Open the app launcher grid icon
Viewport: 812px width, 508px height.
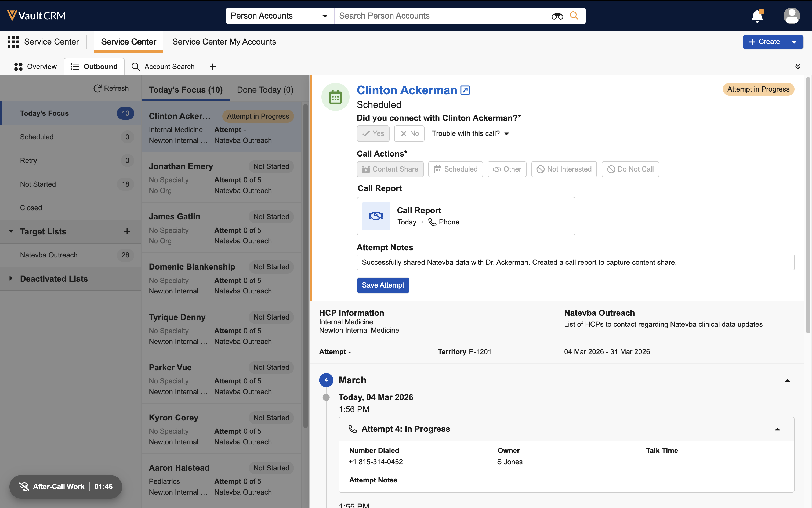tap(13, 42)
